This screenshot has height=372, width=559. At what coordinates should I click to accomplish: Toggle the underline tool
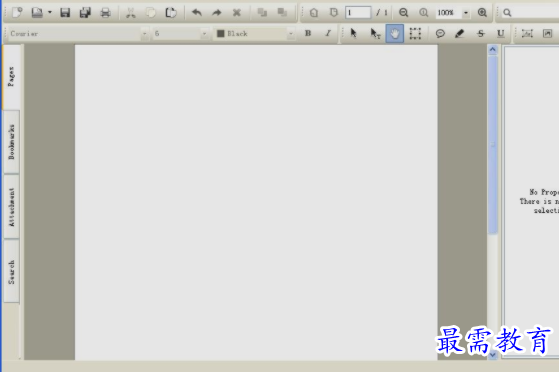click(x=501, y=34)
